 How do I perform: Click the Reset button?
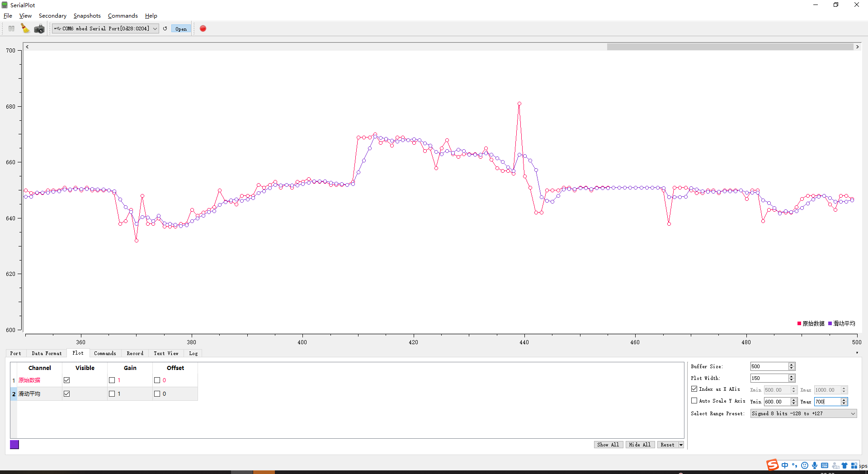click(667, 445)
